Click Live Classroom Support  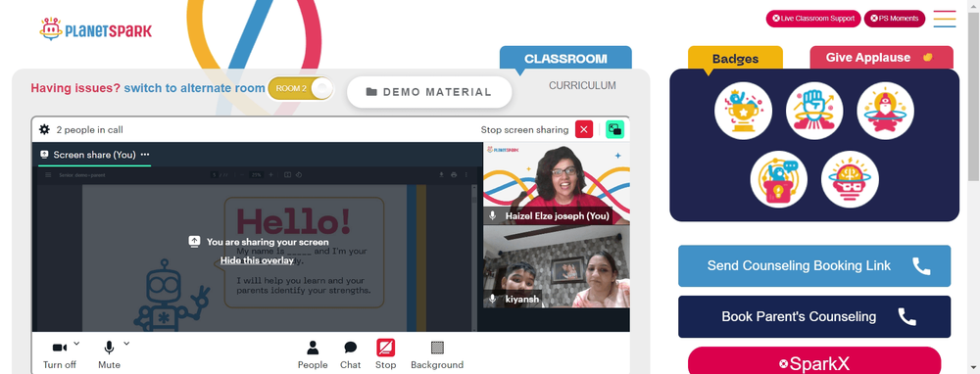point(813,19)
